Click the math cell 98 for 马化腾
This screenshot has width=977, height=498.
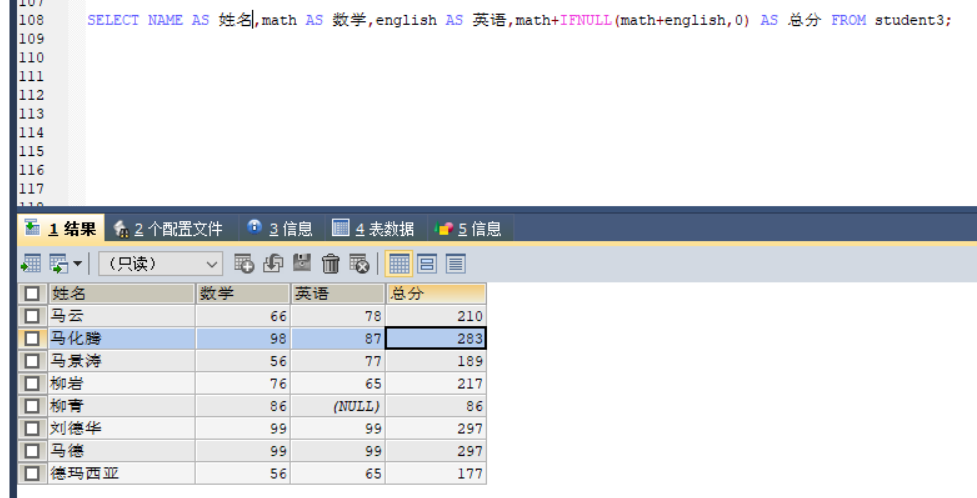(x=244, y=338)
